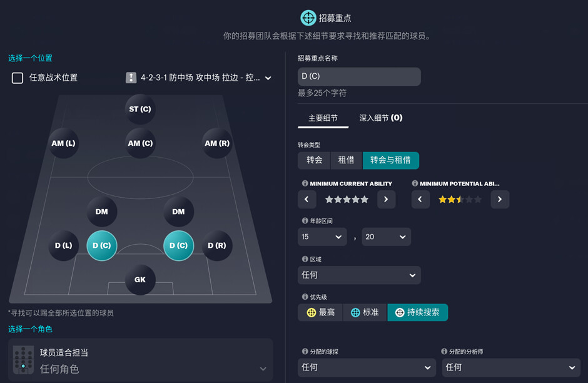
Task: Switch to the 深入细节 (0) tab
Action: click(x=380, y=118)
